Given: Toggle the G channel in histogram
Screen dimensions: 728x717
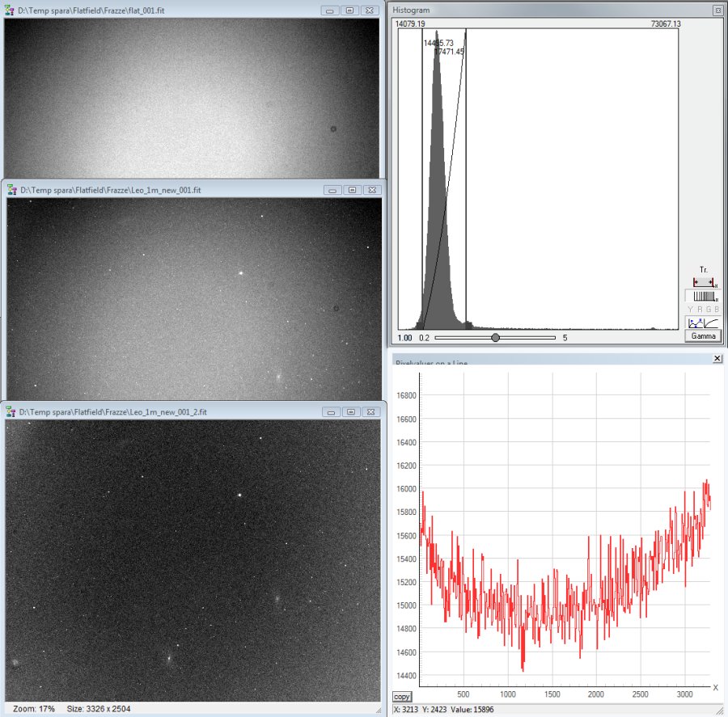Looking at the screenshot, I should coord(707,310).
